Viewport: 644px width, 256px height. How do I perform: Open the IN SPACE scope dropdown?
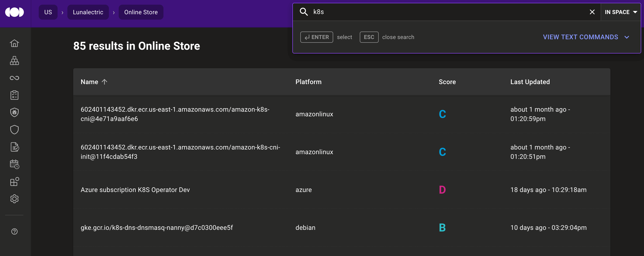[x=620, y=12]
